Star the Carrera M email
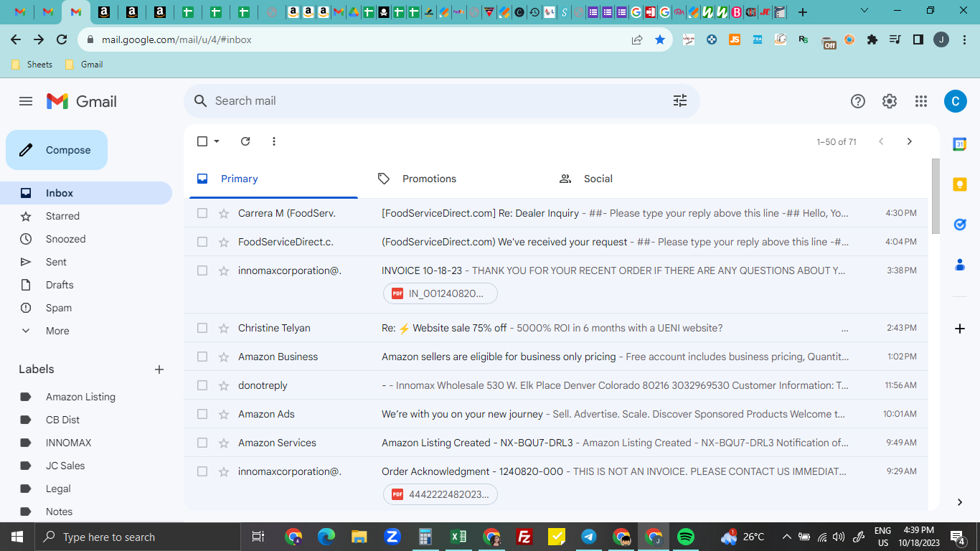This screenshot has width=980, height=551. coord(224,213)
